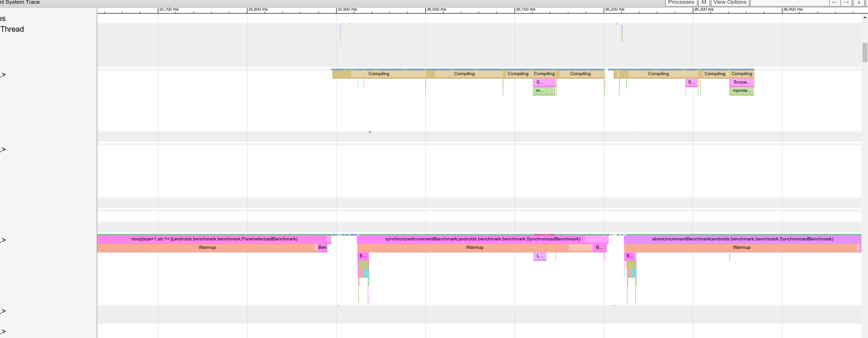Select the synchronizedIncrementBenchmark trace slice
Viewport: 868px width, 338px height.
click(x=482, y=239)
